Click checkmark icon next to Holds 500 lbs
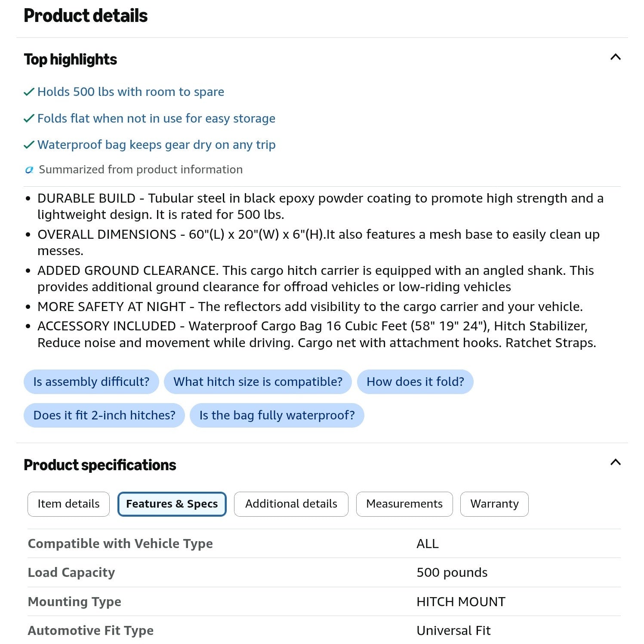This screenshot has width=644, height=644. point(29,92)
